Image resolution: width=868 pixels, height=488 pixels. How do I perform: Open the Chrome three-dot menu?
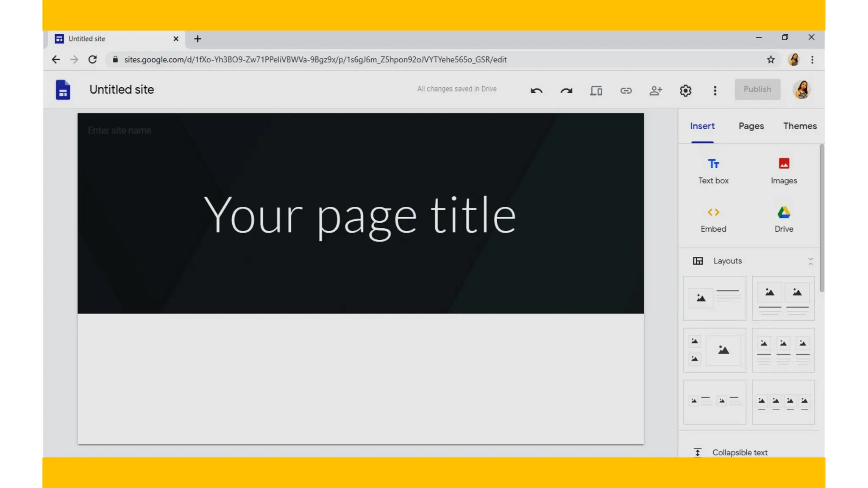[812, 60]
